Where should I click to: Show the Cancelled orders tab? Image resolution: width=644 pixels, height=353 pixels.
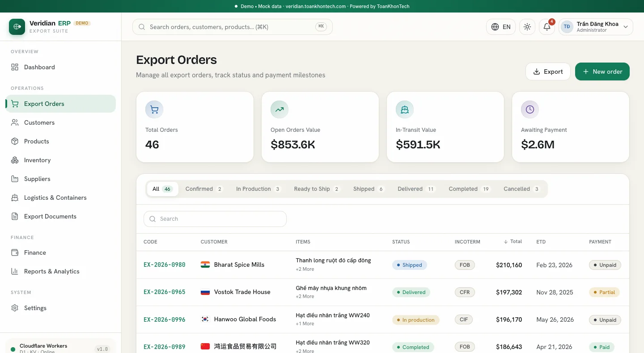[x=522, y=189]
